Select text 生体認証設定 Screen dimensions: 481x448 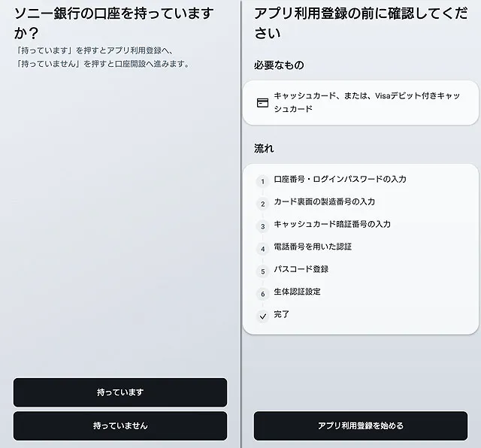297,292
